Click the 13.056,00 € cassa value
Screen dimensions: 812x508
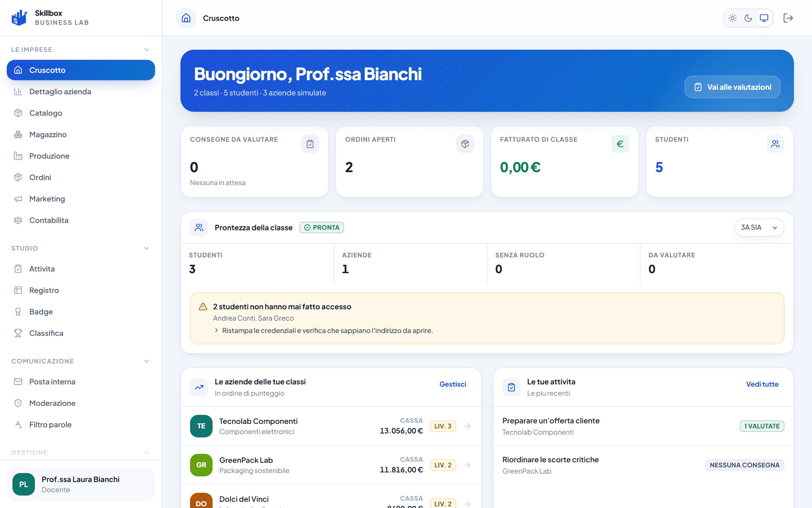tap(401, 431)
